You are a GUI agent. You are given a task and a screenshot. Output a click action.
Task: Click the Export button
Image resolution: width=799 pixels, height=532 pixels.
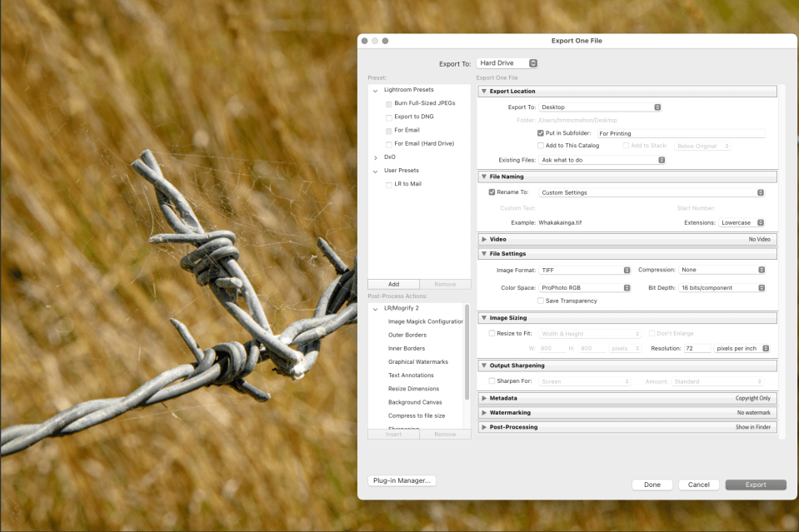pyautogui.click(x=756, y=485)
